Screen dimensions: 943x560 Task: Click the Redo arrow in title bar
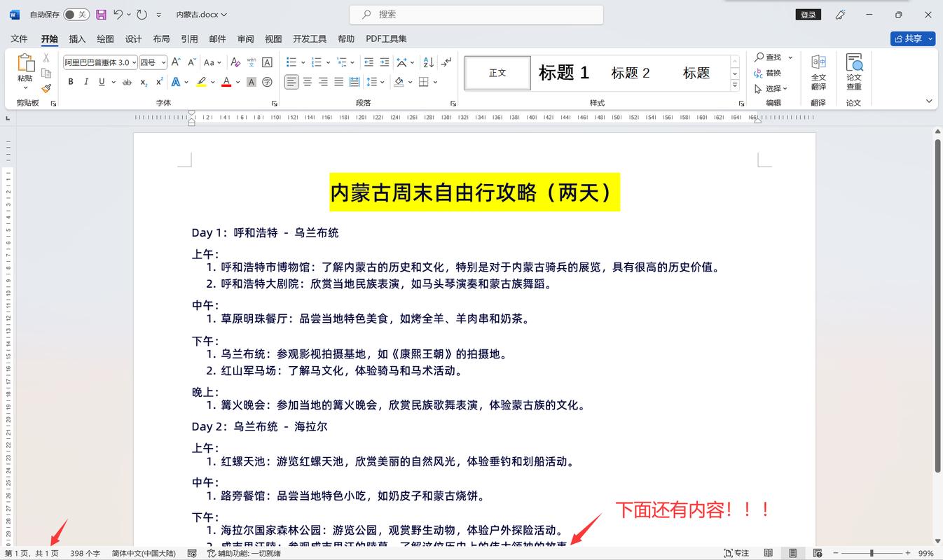point(142,14)
